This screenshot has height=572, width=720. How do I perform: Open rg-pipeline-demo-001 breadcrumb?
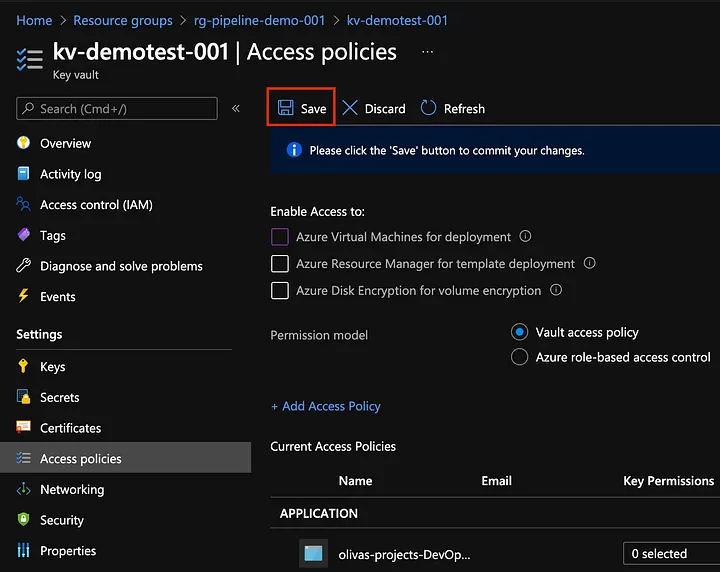(x=259, y=21)
